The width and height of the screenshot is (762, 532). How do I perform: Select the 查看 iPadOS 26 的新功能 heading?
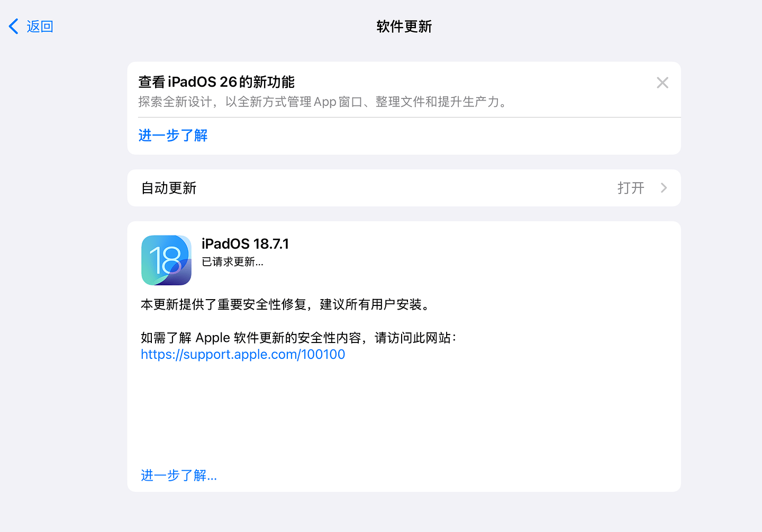216,82
